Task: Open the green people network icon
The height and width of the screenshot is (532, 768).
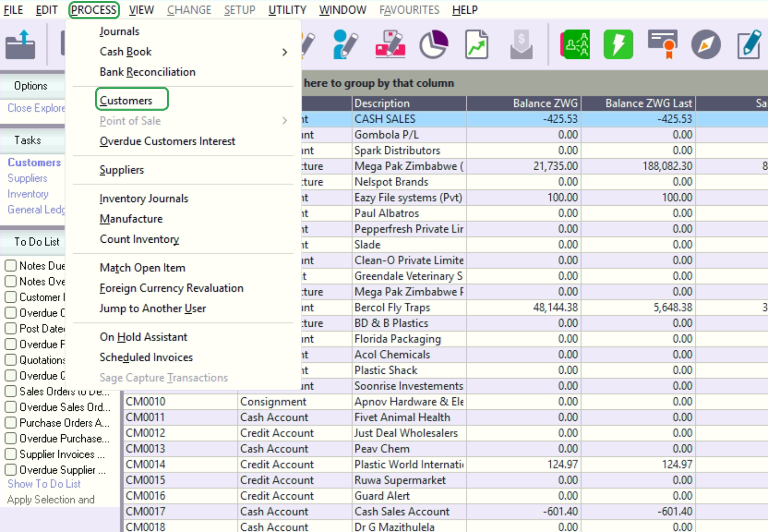Action: pos(575,44)
